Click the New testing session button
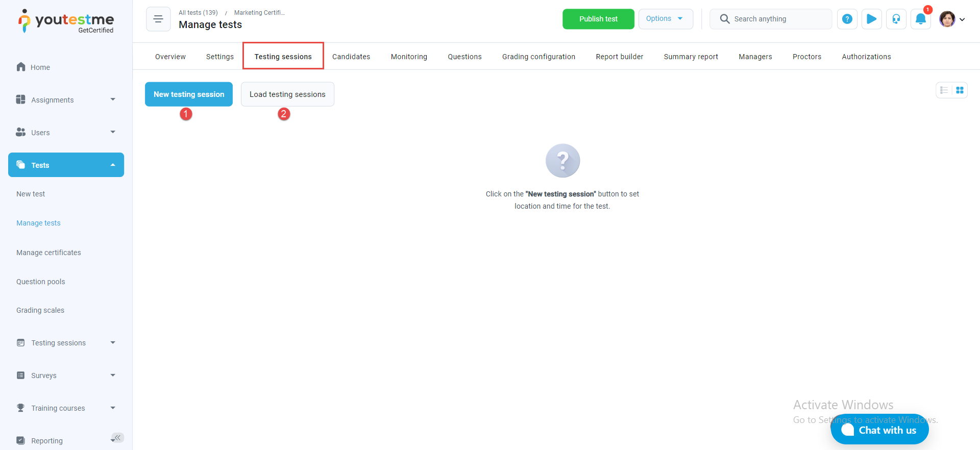980x450 pixels. [x=189, y=94]
